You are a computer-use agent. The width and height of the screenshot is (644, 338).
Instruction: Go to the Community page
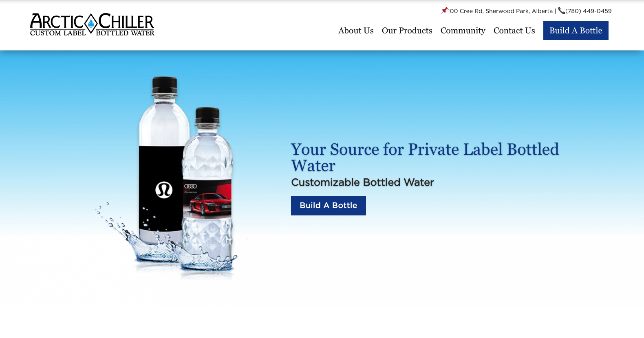click(x=463, y=31)
